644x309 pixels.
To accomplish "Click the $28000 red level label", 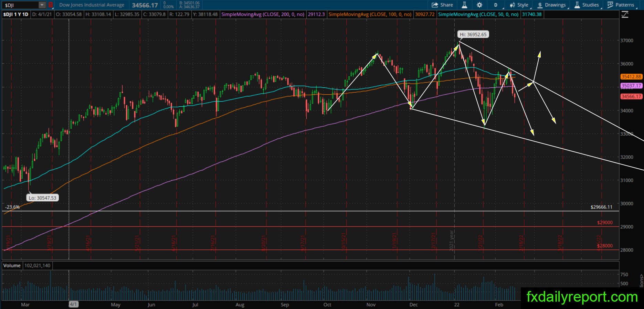I will (x=605, y=246).
